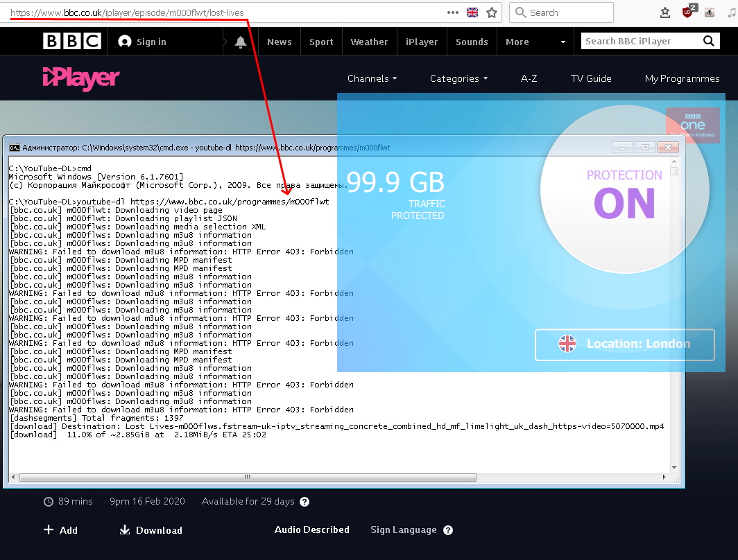Screen dimensions: 738x560
Task: Click cmd scrollbar right arrow
Action: (x=664, y=478)
